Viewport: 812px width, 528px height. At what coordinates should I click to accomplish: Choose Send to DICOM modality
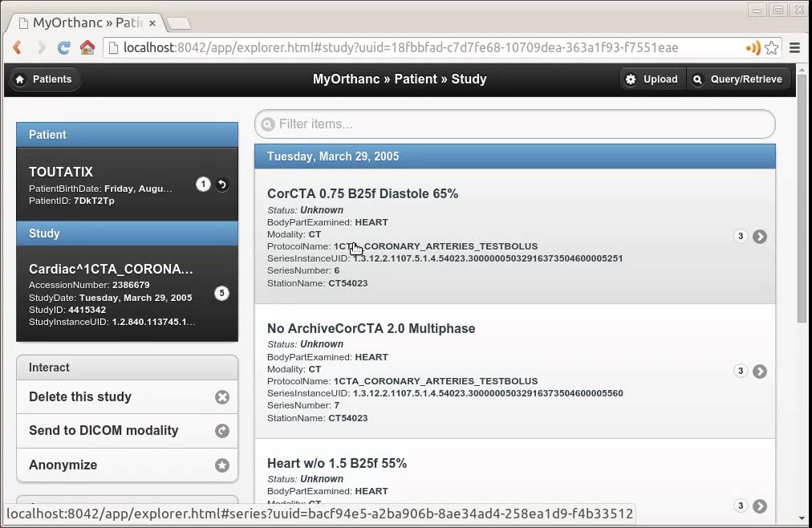click(128, 431)
